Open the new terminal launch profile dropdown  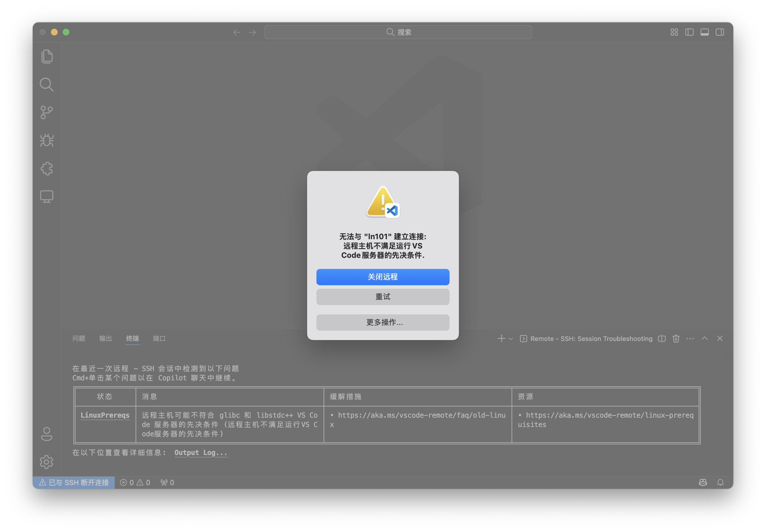[511, 339]
